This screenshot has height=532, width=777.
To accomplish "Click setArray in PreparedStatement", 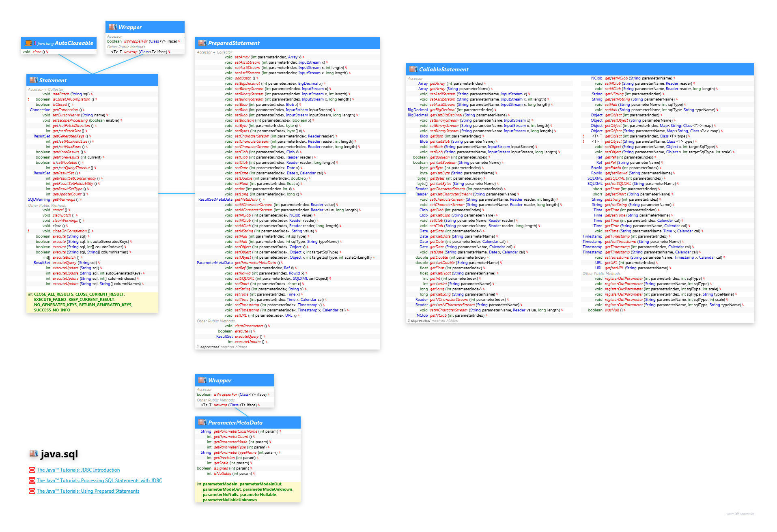I will [x=242, y=57].
